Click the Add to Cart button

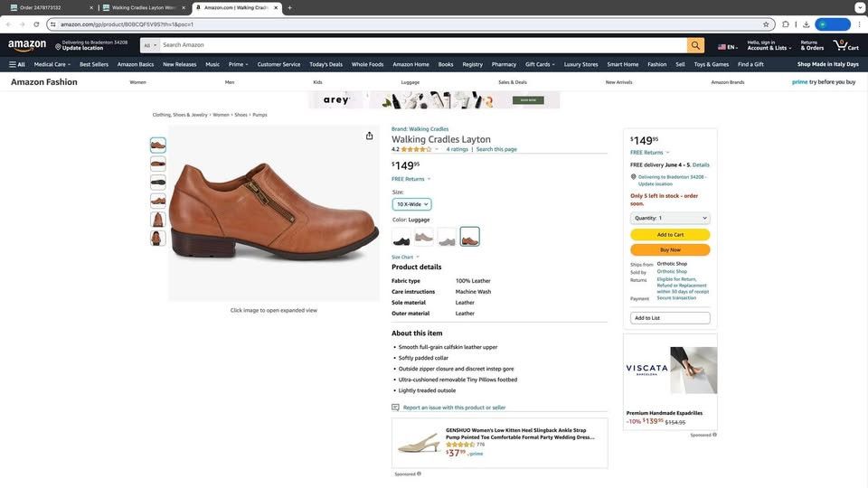coord(670,235)
